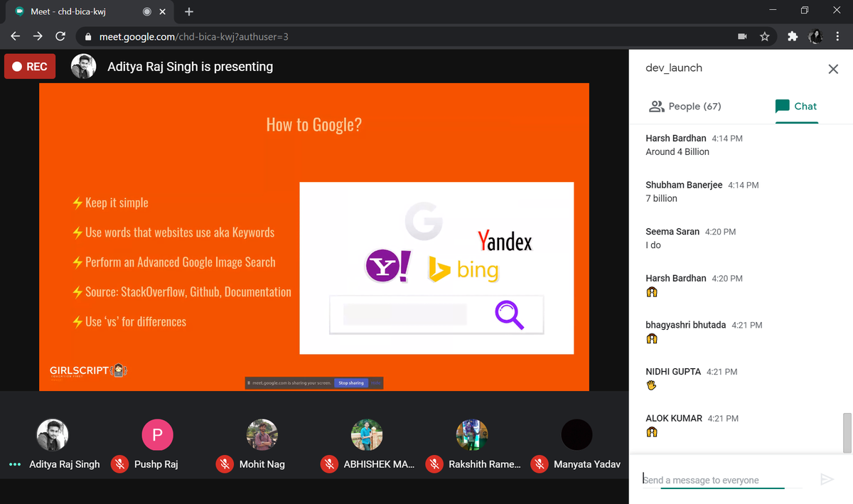The image size is (853, 504).
Task: Click the tab media recording indicator icon
Action: click(x=147, y=11)
